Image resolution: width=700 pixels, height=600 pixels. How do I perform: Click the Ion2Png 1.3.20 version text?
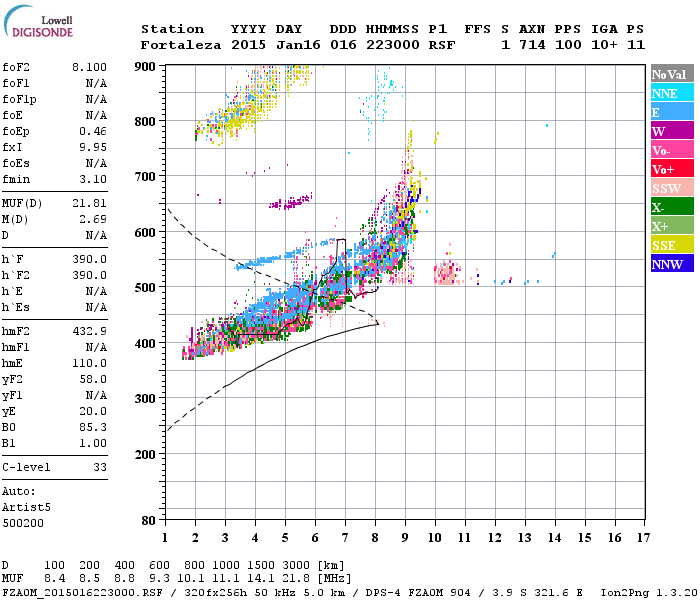[x=649, y=593]
